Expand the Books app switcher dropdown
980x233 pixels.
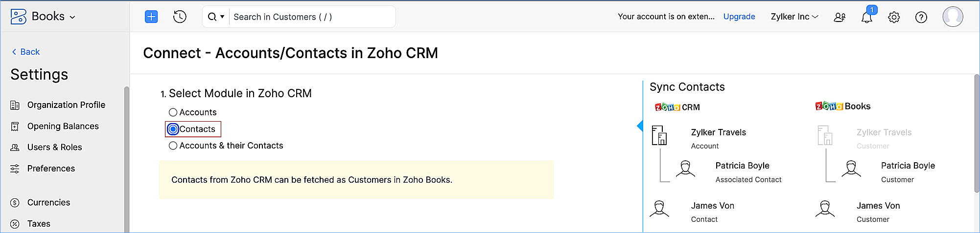[x=72, y=17]
